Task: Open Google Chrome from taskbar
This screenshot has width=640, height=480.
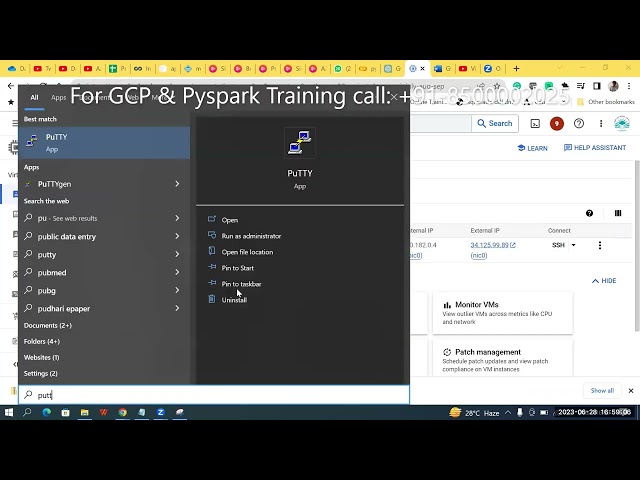Action: click(x=122, y=413)
